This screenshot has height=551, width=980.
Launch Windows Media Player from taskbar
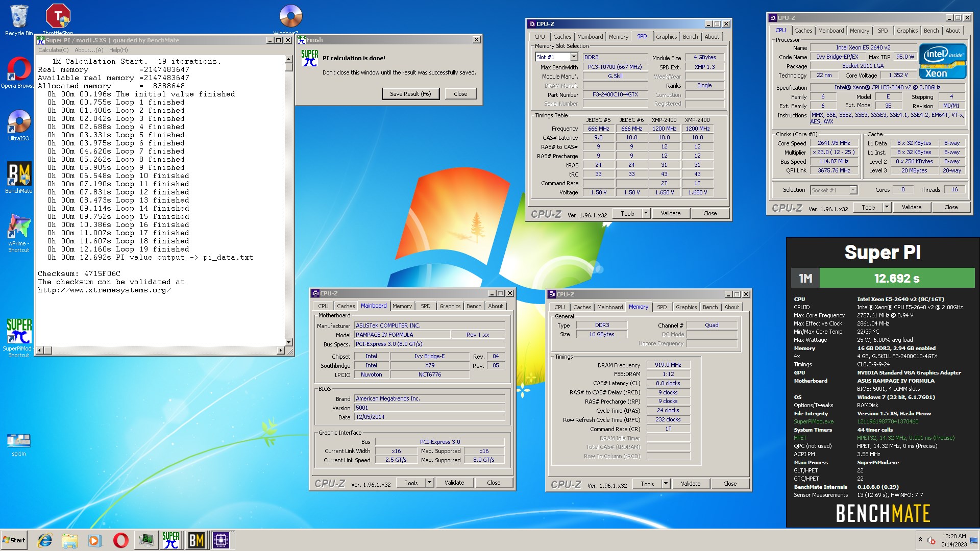point(95,540)
